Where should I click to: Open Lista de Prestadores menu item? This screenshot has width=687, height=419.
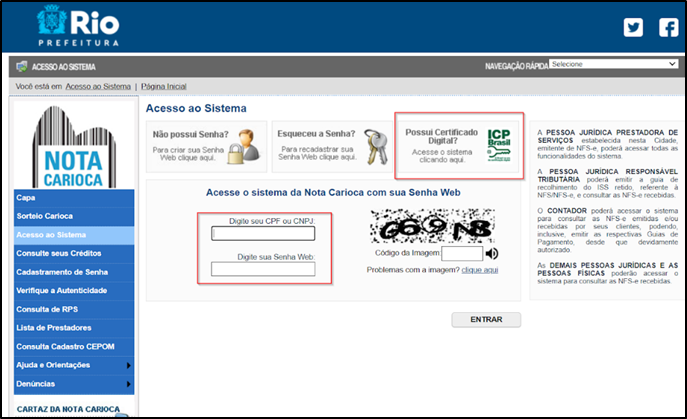click(x=74, y=328)
